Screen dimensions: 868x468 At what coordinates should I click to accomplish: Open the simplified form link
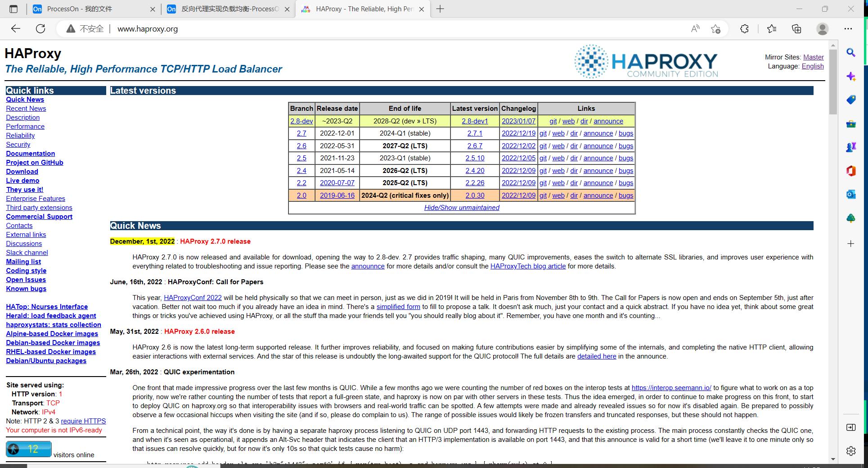[398, 307]
